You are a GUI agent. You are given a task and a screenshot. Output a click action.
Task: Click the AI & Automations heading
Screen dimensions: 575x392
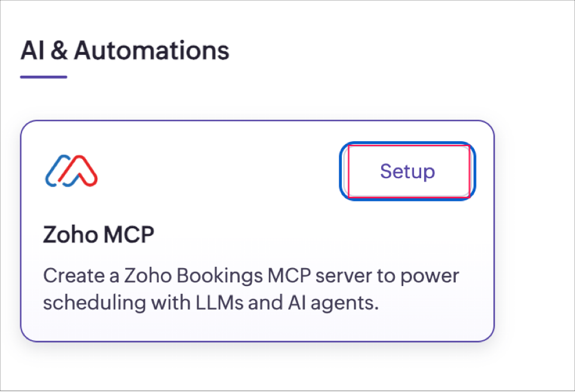point(125,51)
